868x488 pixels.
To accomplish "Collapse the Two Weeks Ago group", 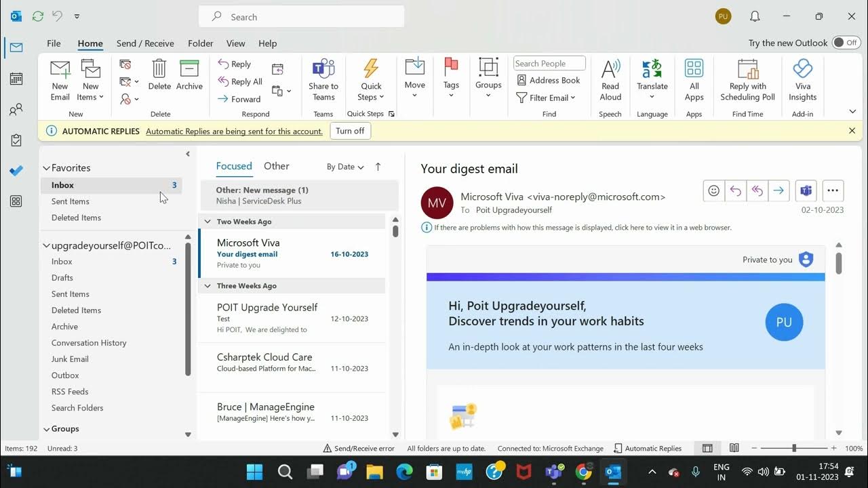I will pyautogui.click(x=208, y=222).
